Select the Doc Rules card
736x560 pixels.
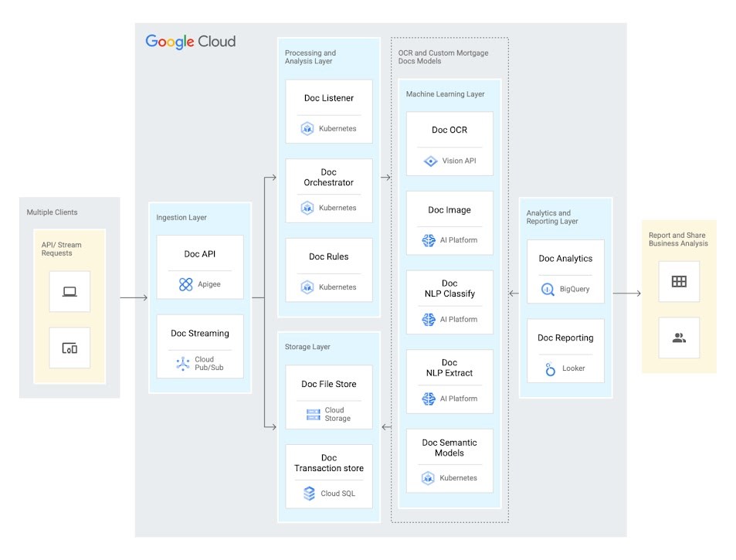[328, 270]
